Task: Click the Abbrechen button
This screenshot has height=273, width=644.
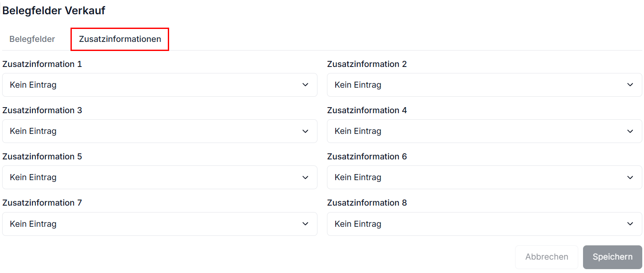Action: tap(547, 257)
